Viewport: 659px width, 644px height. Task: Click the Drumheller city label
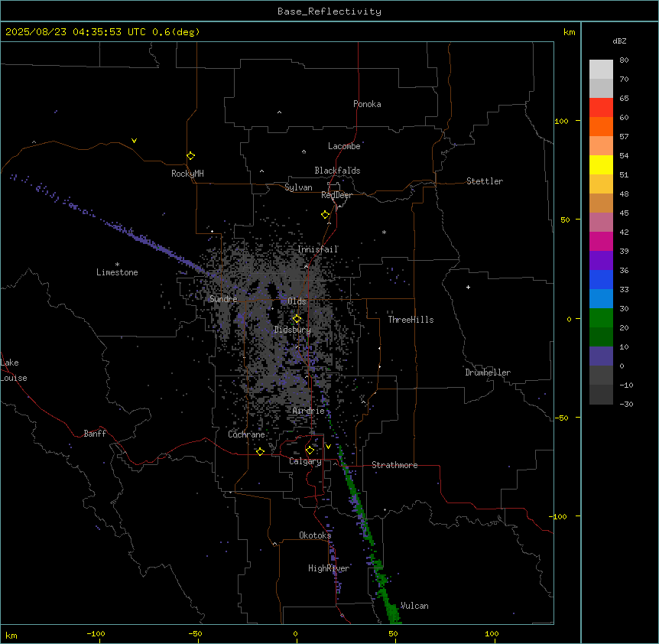tap(488, 372)
